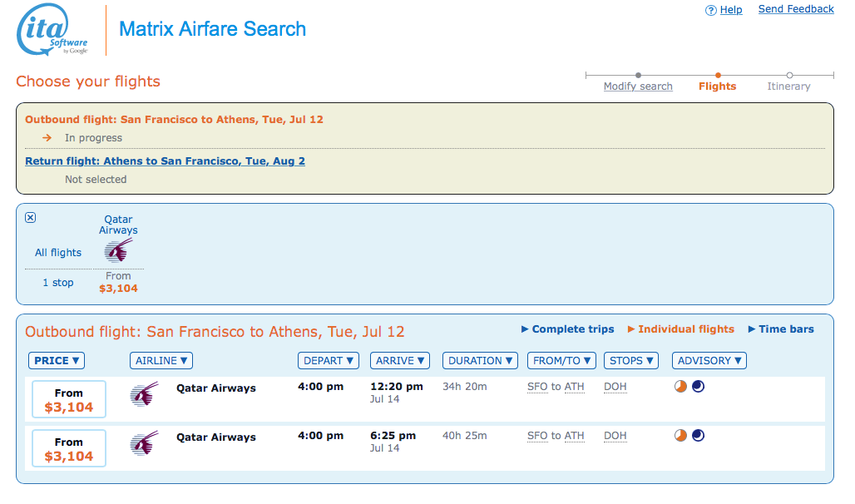Open the PRICE sort dropdown
Image resolution: width=855 pixels, height=504 pixels.
tap(57, 361)
